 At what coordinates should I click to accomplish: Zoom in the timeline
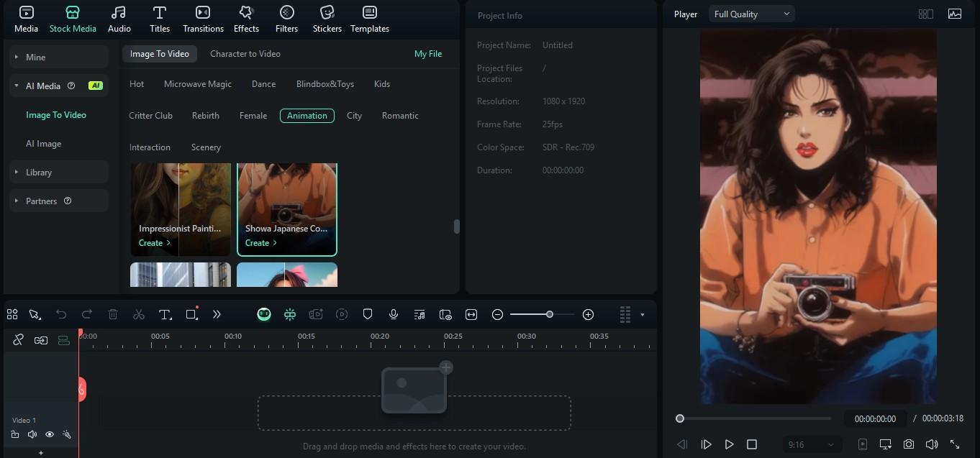[588, 314]
